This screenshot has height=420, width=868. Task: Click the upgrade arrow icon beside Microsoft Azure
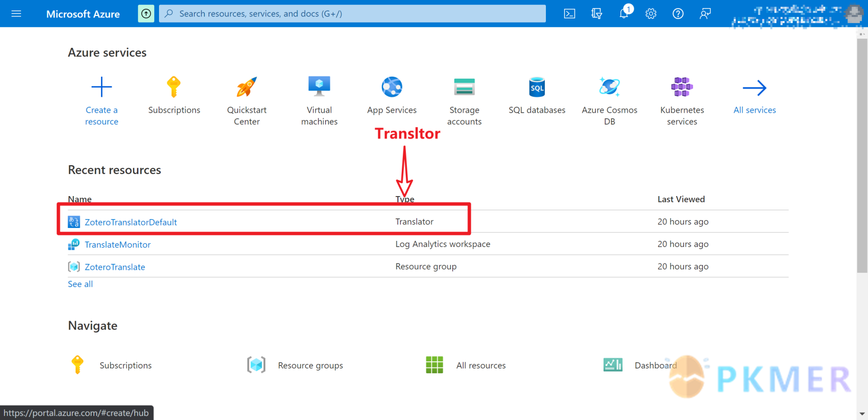point(146,14)
